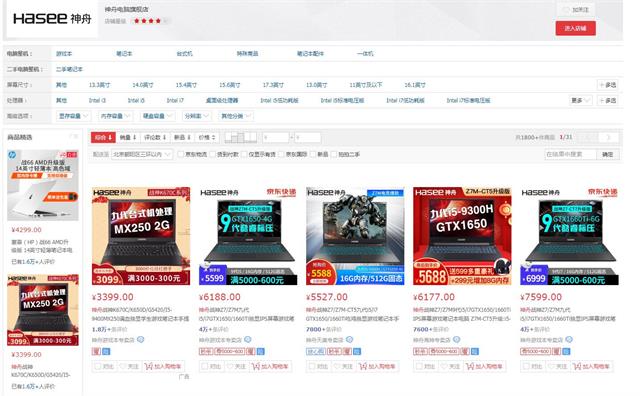
Task: Click the cart icon under the ¥7599.00 laptop
Action: (x=577, y=366)
